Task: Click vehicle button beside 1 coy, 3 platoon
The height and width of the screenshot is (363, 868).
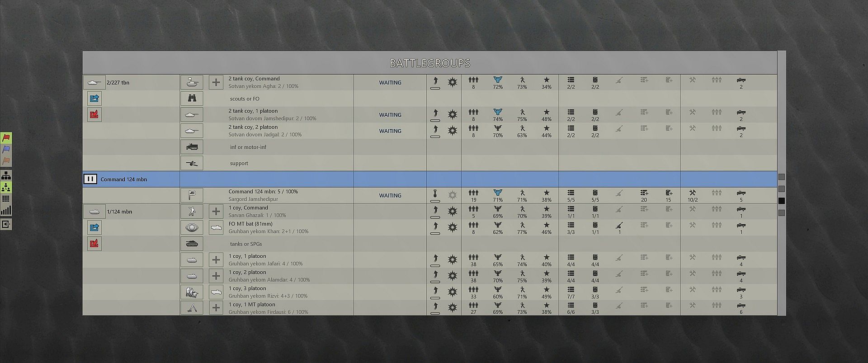Action: tap(216, 292)
